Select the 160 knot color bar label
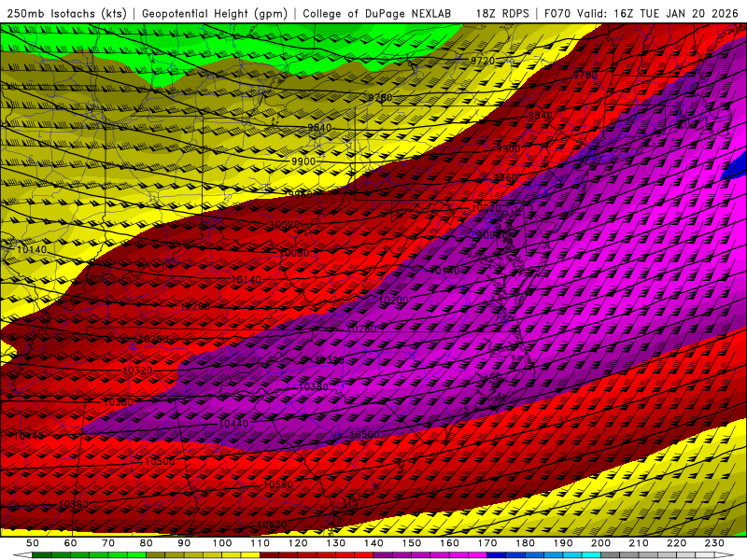This screenshot has height=560, width=747. coord(449,543)
